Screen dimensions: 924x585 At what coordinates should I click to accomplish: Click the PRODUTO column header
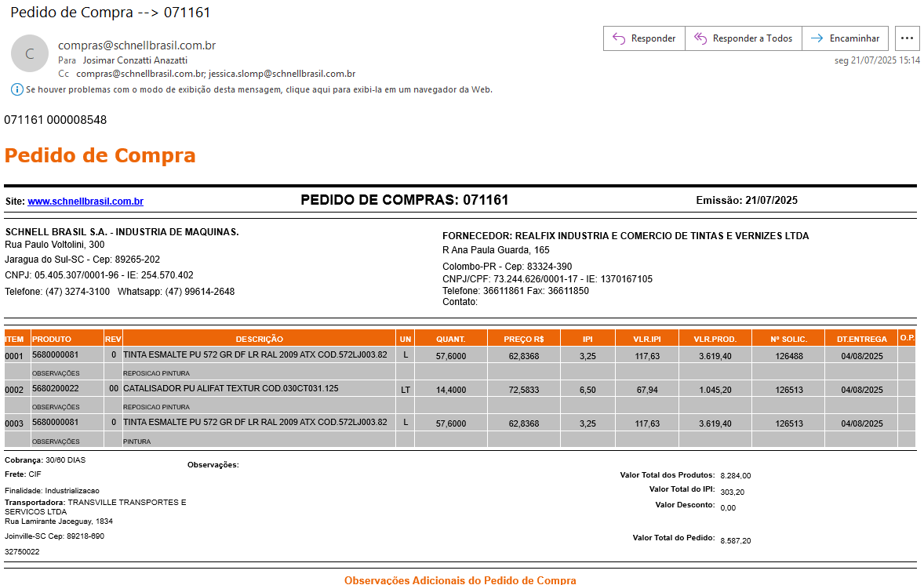(x=52, y=339)
